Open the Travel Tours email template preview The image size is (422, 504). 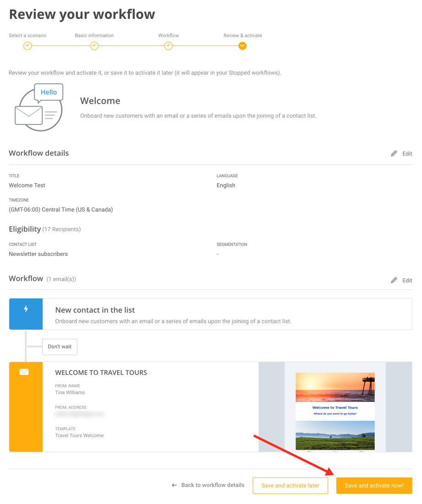pyautogui.click(x=335, y=407)
